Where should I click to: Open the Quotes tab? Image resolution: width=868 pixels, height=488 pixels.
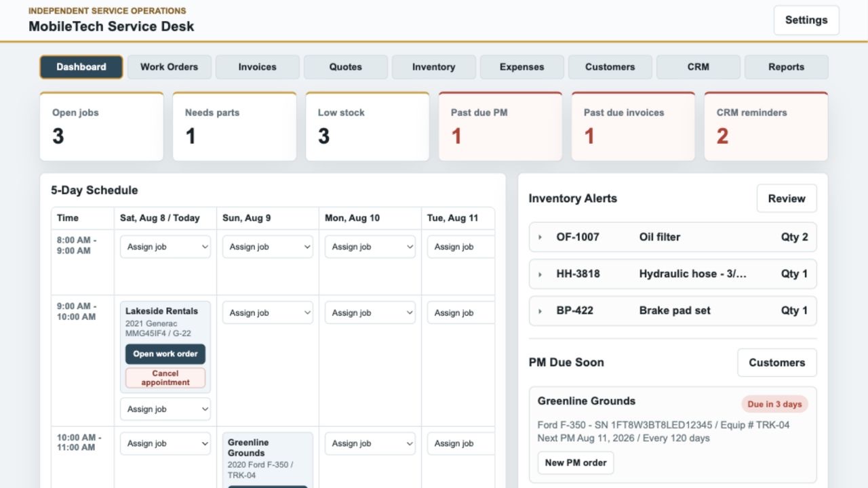pyautogui.click(x=346, y=67)
